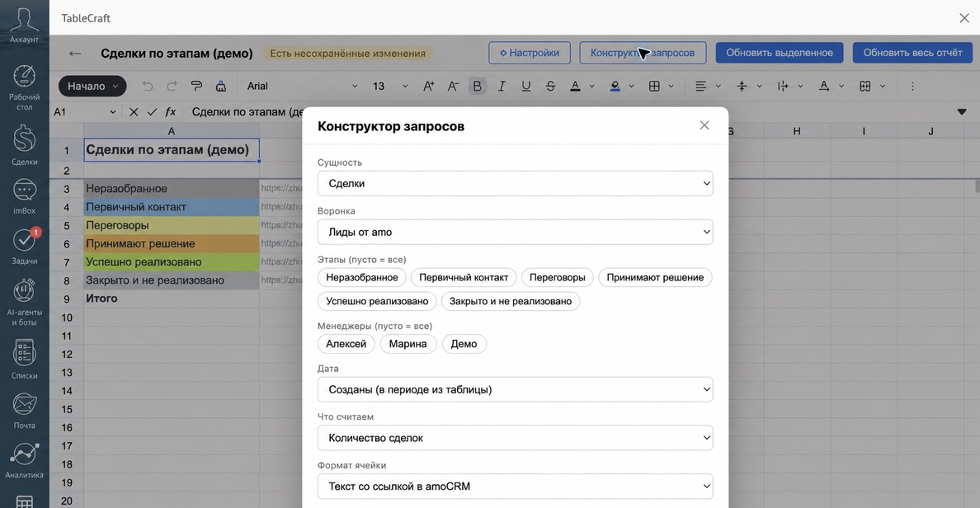This screenshot has height=508, width=980.
Task: Toggle manager chip Марина
Action: (408, 344)
